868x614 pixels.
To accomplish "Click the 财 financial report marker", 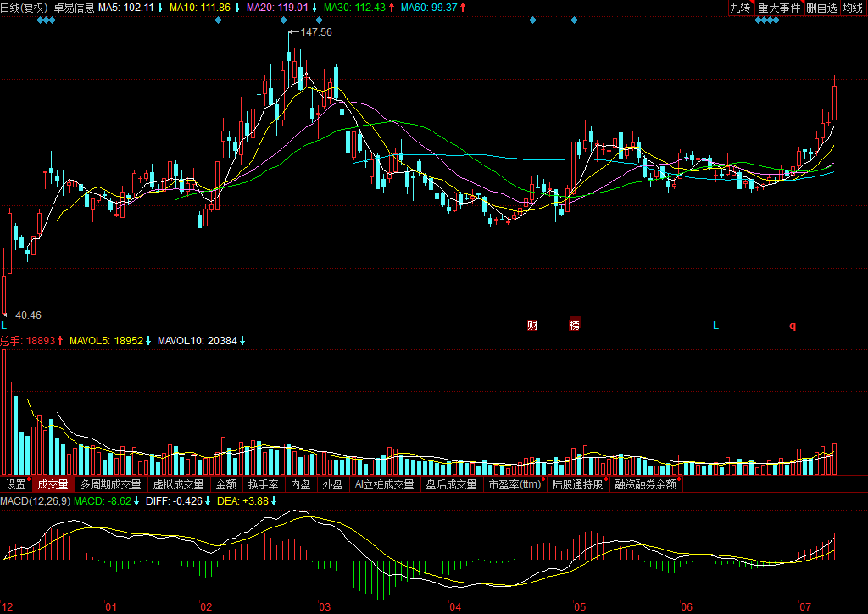I will (532, 326).
